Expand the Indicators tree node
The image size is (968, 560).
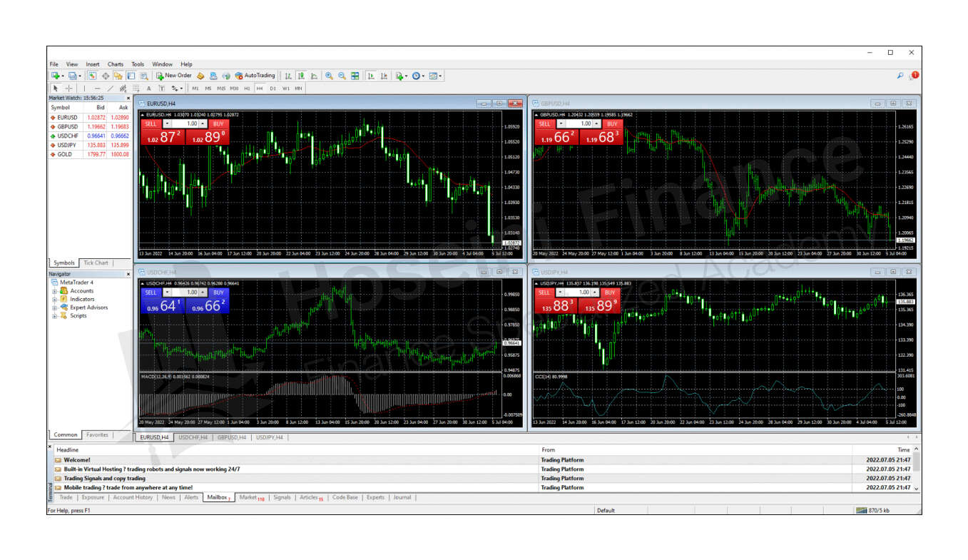pos(54,300)
